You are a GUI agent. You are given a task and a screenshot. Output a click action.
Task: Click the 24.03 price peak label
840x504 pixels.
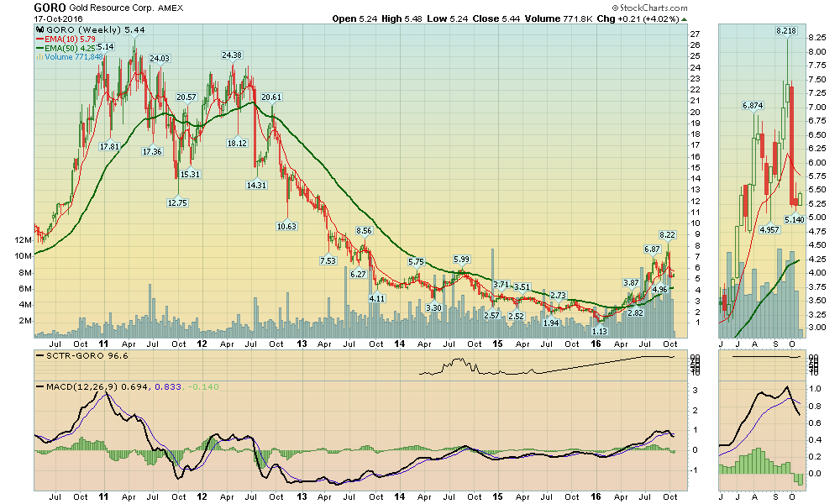click(x=159, y=59)
